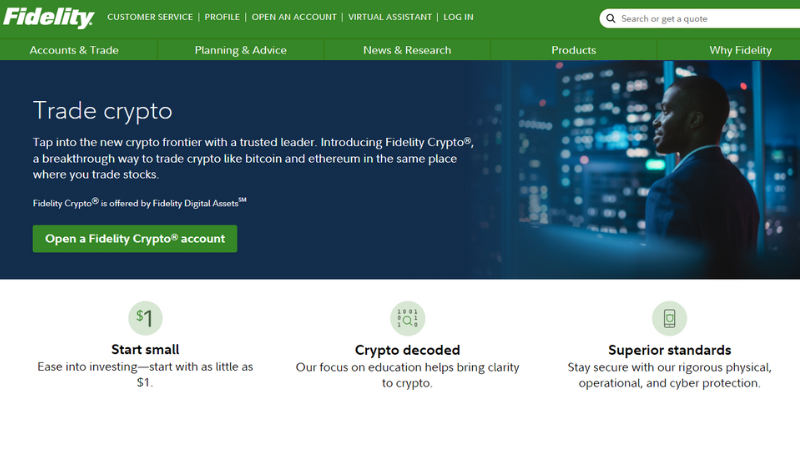Open the News & Research menu

coord(407,50)
